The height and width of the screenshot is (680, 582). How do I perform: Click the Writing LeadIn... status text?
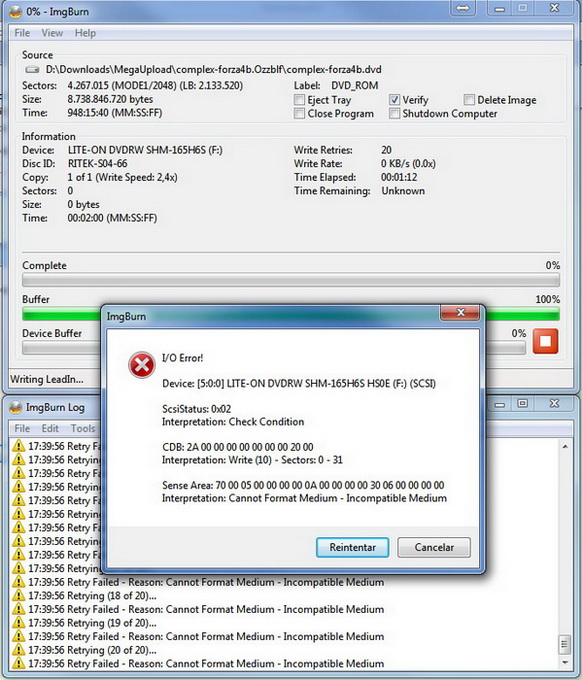[x=47, y=379]
